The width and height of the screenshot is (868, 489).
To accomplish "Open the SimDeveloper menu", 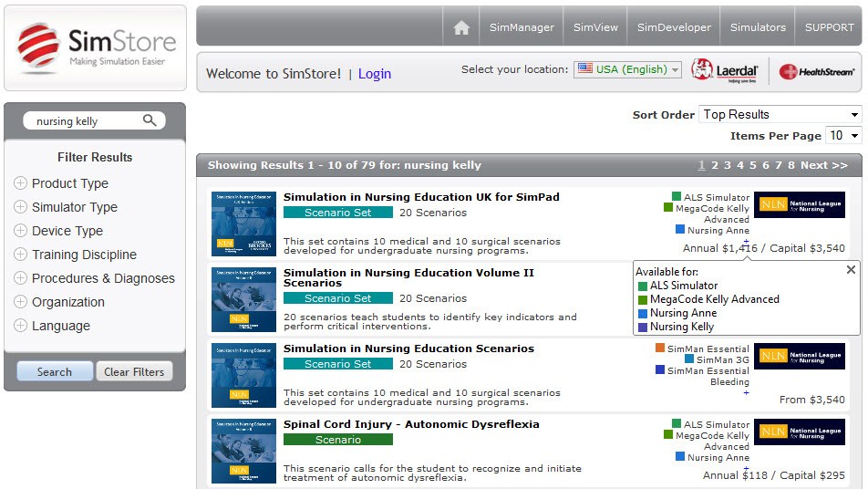I will 674,27.
